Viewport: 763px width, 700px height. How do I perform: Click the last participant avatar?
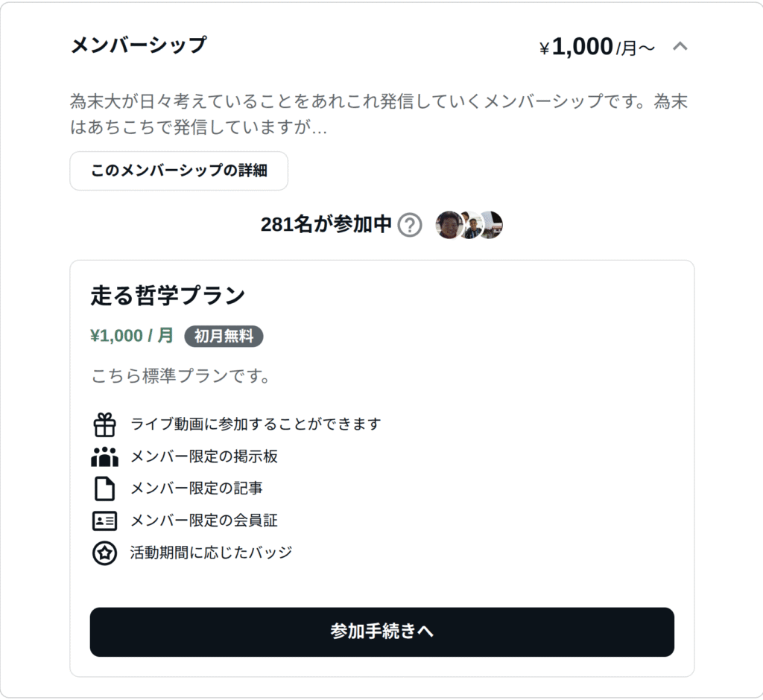click(x=493, y=225)
